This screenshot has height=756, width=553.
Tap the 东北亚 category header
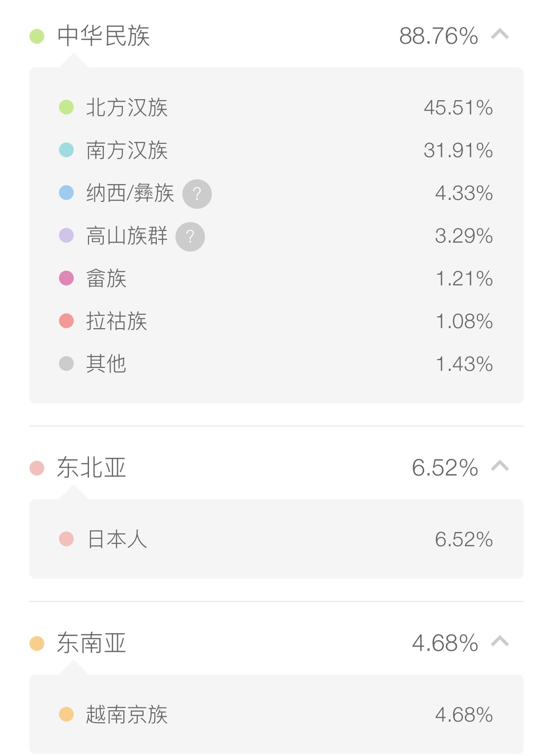point(91,467)
